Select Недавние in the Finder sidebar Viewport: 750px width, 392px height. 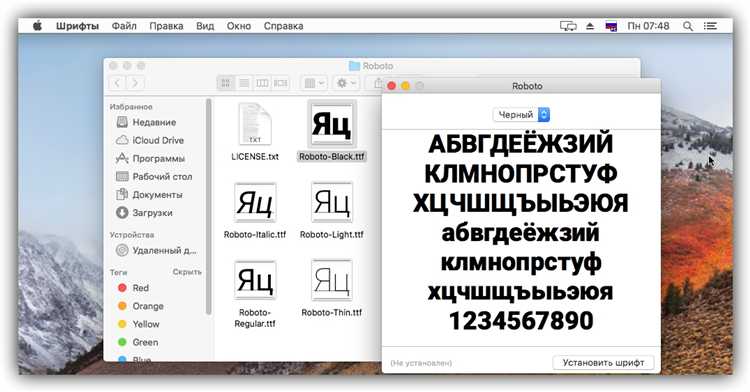pos(154,122)
